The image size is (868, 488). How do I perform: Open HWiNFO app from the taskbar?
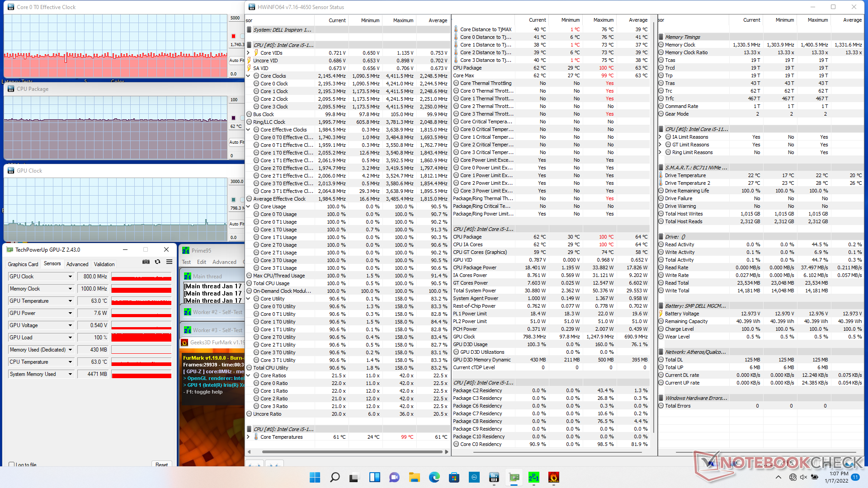[494, 477]
